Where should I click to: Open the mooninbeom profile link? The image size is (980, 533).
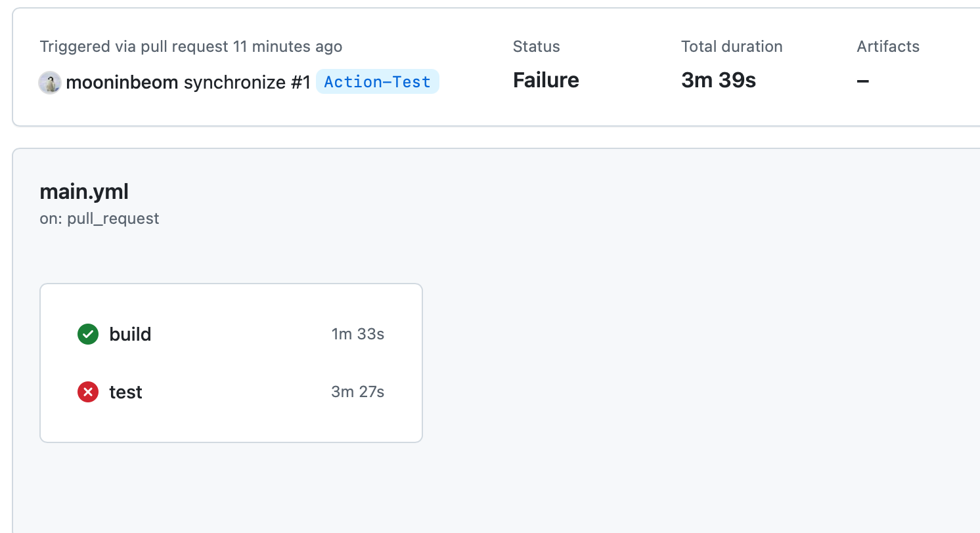pyautogui.click(x=122, y=83)
